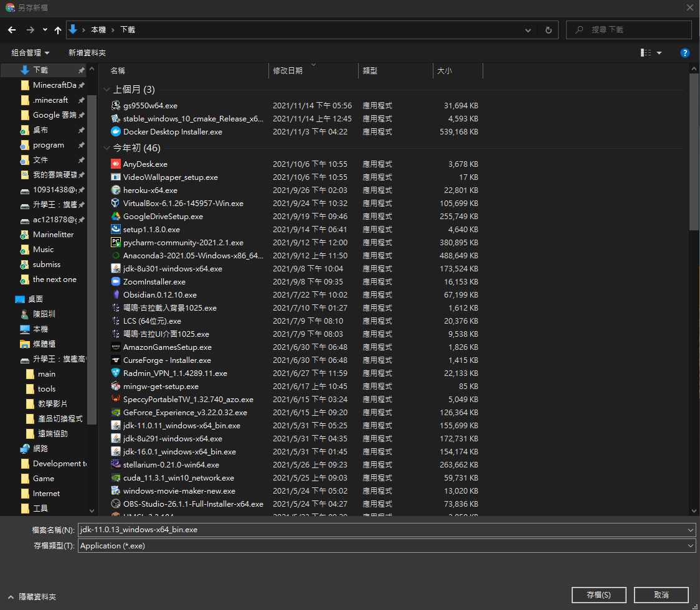Select the SpeccyPortableTW icon
This screenshot has width=700, height=610.
click(116, 399)
